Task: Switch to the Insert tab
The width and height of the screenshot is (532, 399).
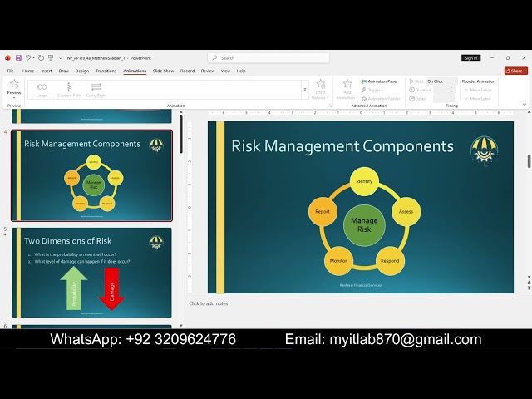Action: click(47, 71)
